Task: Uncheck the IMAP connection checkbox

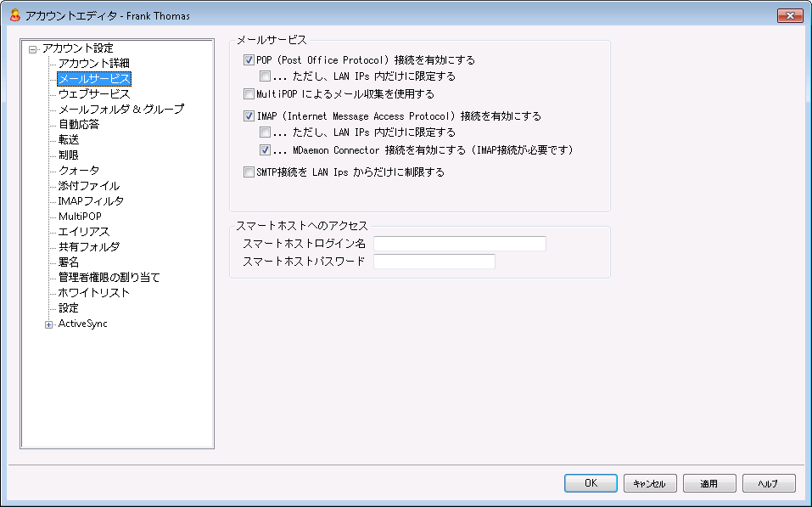Action: (x=249, y=116)
